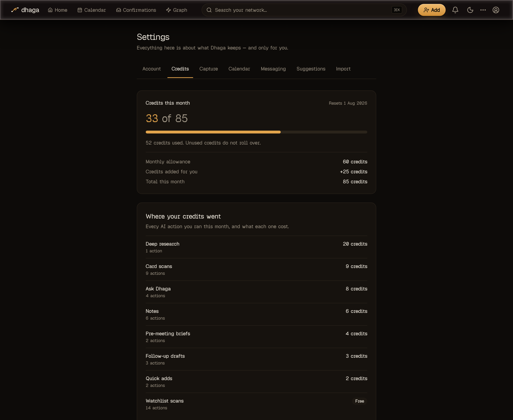
Task: Click the Add contact button
Action: click(x=432, y=10)
